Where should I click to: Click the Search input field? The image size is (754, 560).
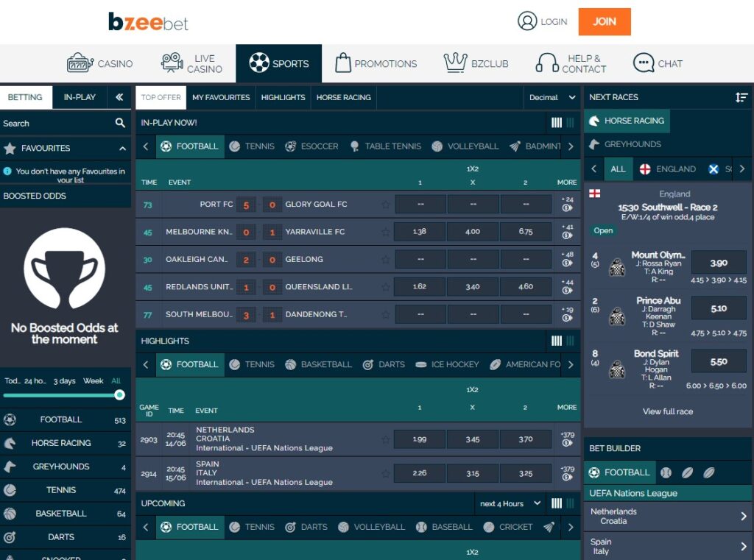[x=57, y=124]
